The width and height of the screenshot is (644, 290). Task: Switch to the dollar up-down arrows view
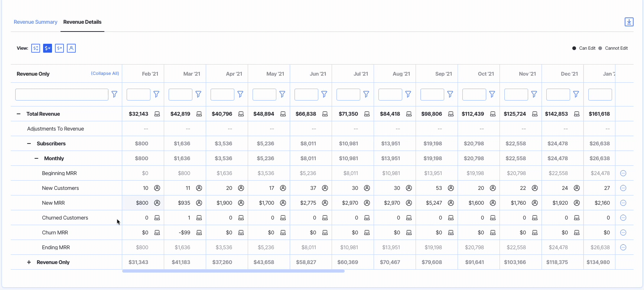point(36,48)
